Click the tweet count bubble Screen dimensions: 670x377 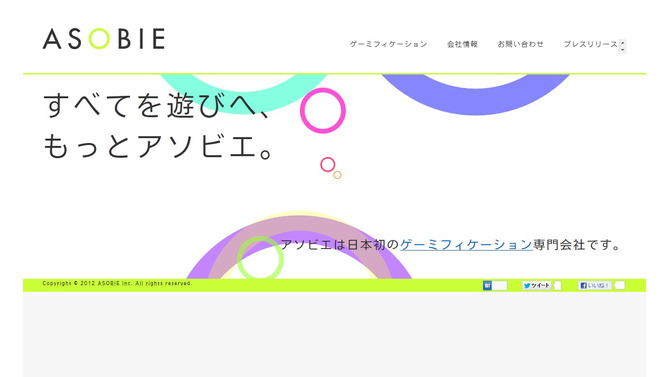click(557, 286)
